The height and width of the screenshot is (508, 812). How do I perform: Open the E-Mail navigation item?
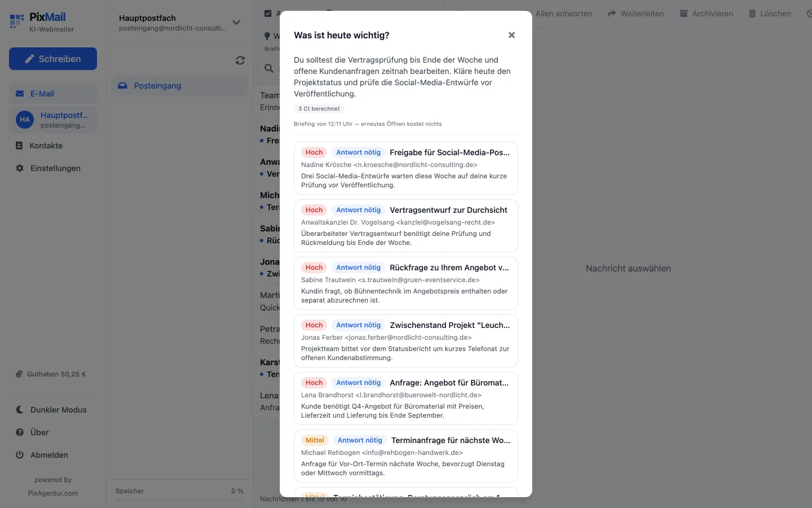53,94
